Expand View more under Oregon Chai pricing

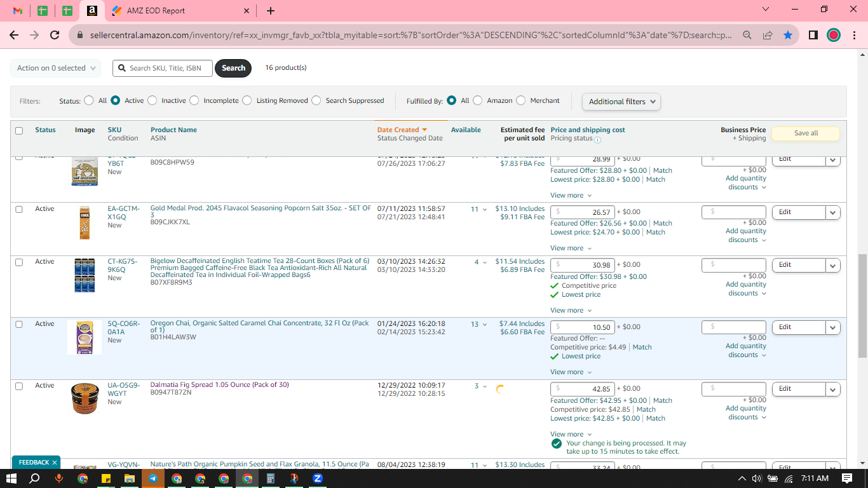(571, 372)
